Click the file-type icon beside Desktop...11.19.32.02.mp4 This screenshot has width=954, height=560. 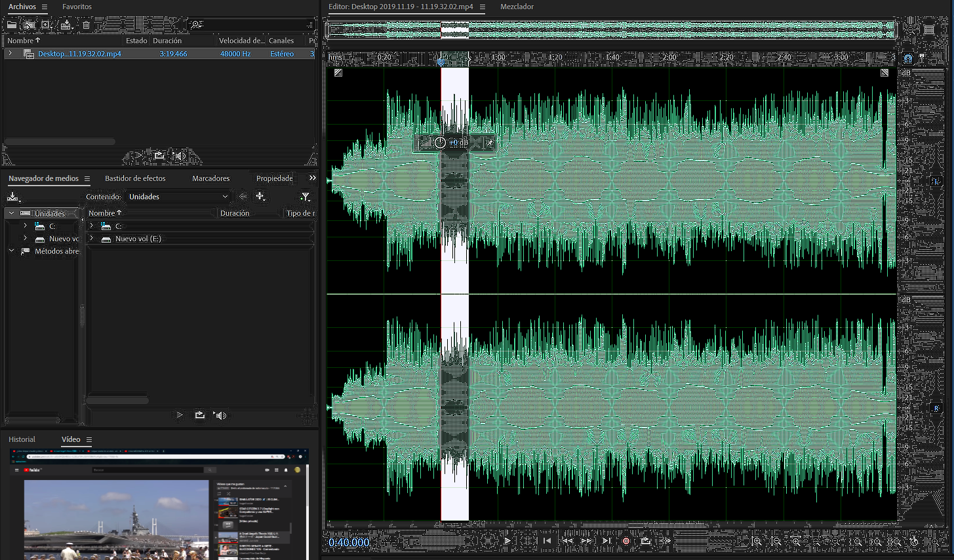click(x=29, y=54)
